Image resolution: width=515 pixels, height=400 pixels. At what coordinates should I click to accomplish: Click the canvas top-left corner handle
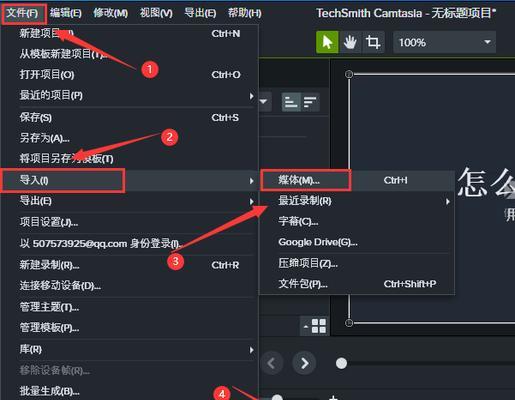[349, 74]
